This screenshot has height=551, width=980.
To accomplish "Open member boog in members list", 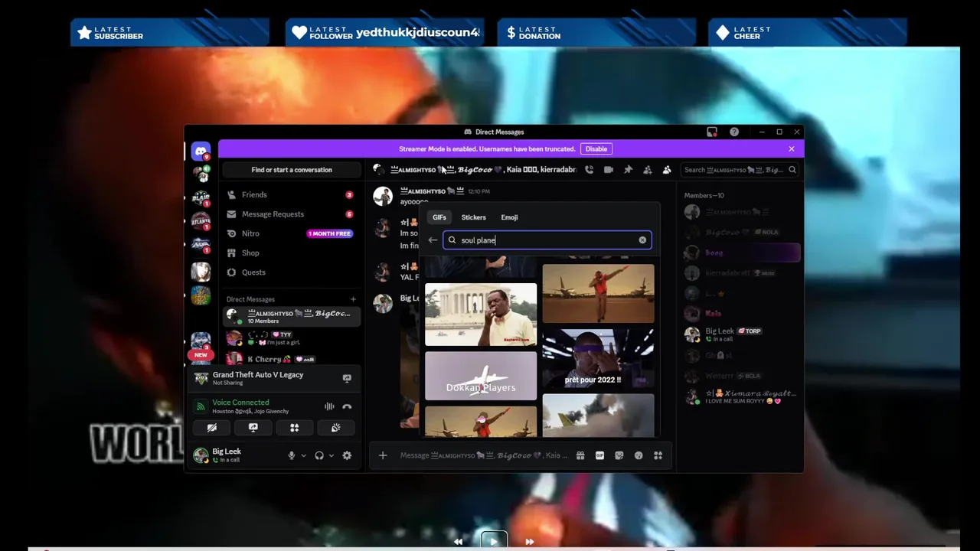I will (741, 253).
